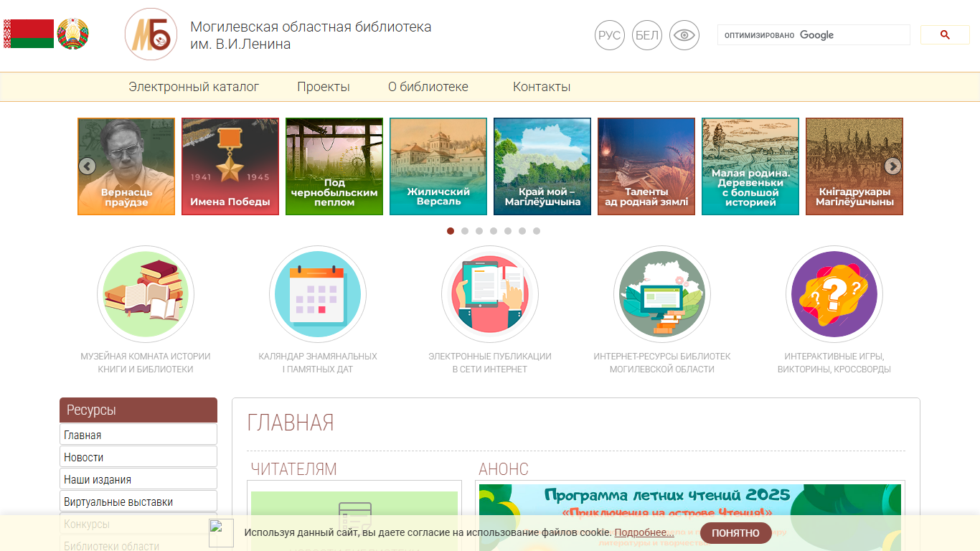Open the Программа летних чтений 2025 banner
The height and width of the screenshot is (551, 980).
(x=692, y=517)
